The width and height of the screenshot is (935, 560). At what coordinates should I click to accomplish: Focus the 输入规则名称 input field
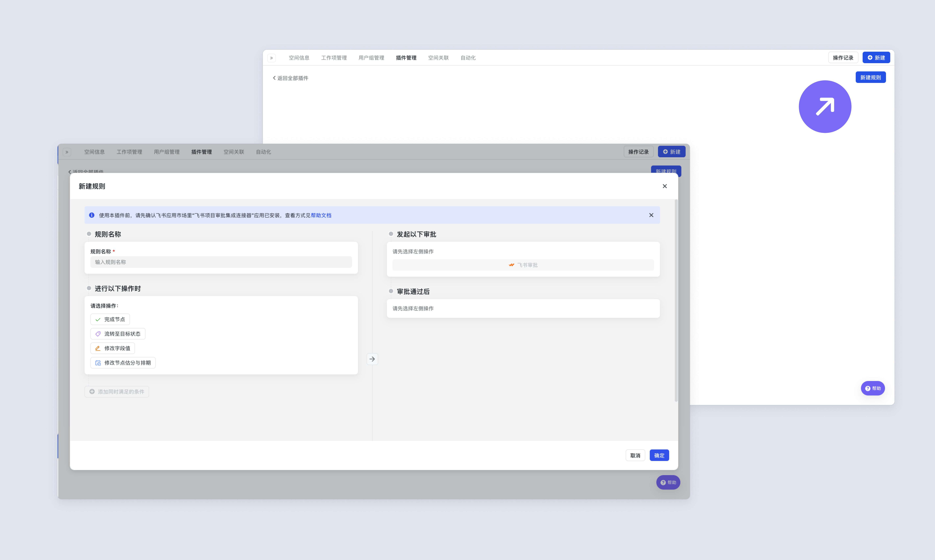tap(221, 262)
